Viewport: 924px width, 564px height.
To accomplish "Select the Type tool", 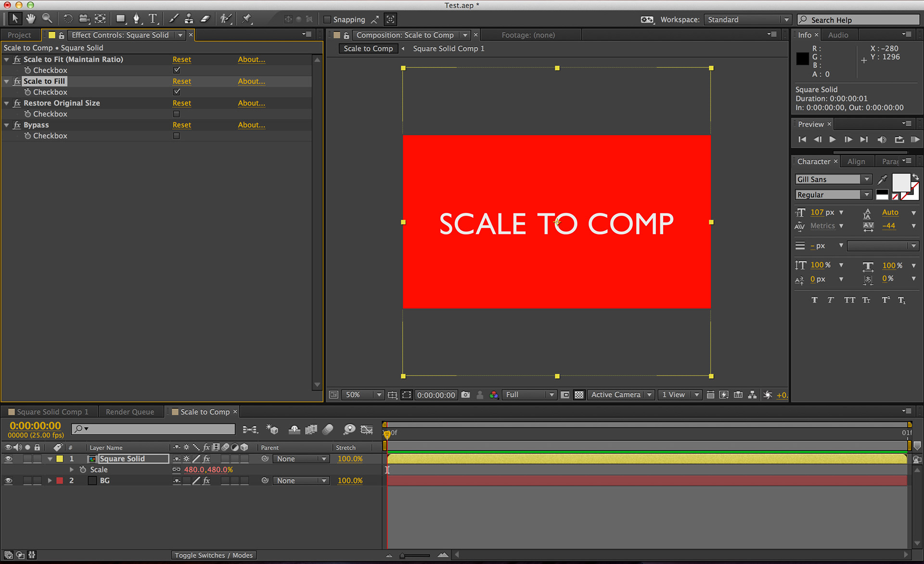I will [x=153, y=19].
